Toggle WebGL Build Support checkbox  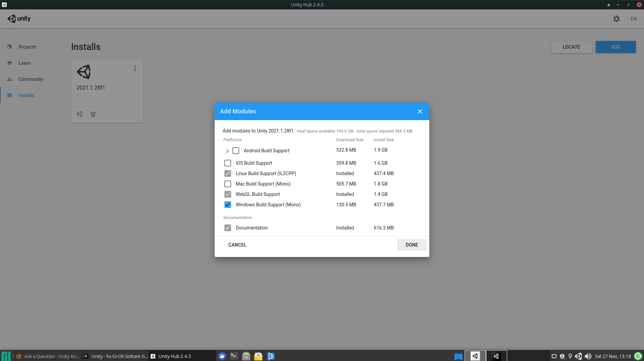click(x=228, y=194)
